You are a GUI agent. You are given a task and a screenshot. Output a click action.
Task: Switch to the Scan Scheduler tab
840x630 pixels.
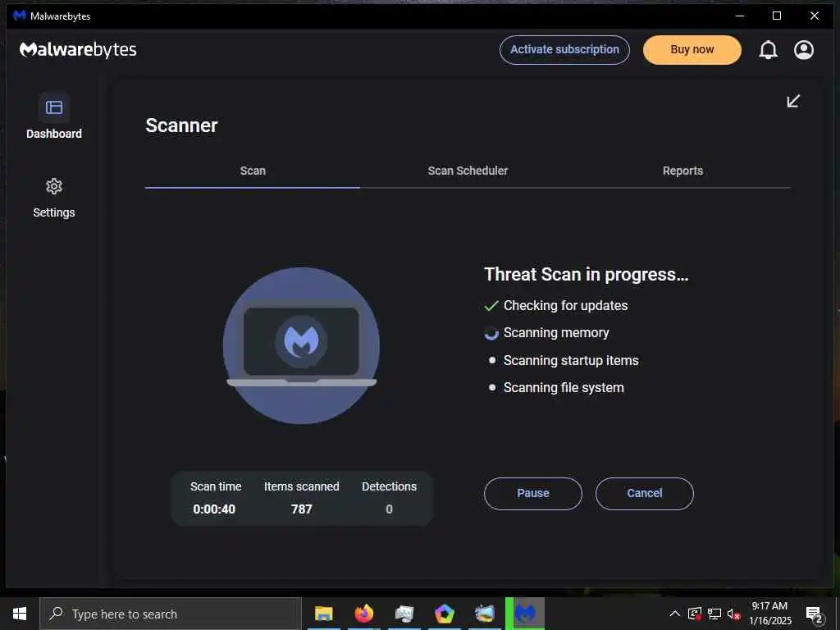[468, 171]
